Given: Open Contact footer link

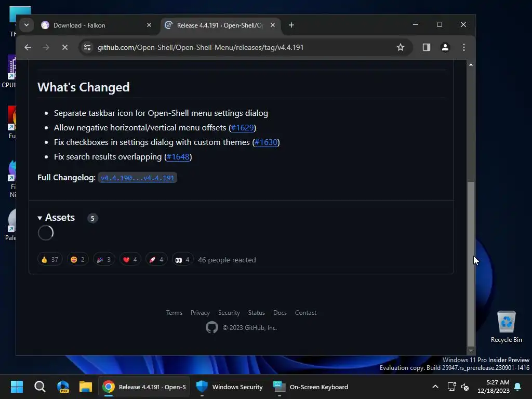Looking at the screenshot, I should point(305,313).
